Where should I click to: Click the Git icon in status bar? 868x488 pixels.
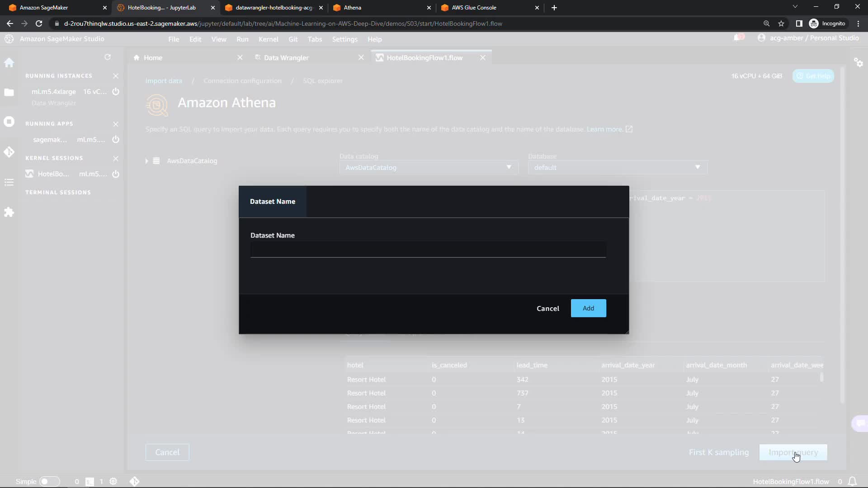[x=135, y=482]
